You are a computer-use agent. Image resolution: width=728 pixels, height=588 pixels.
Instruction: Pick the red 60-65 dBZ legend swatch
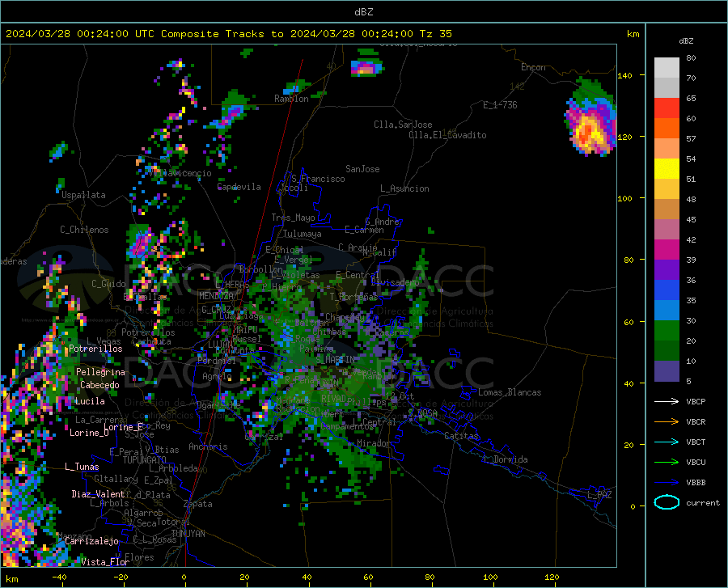(667, 108)
